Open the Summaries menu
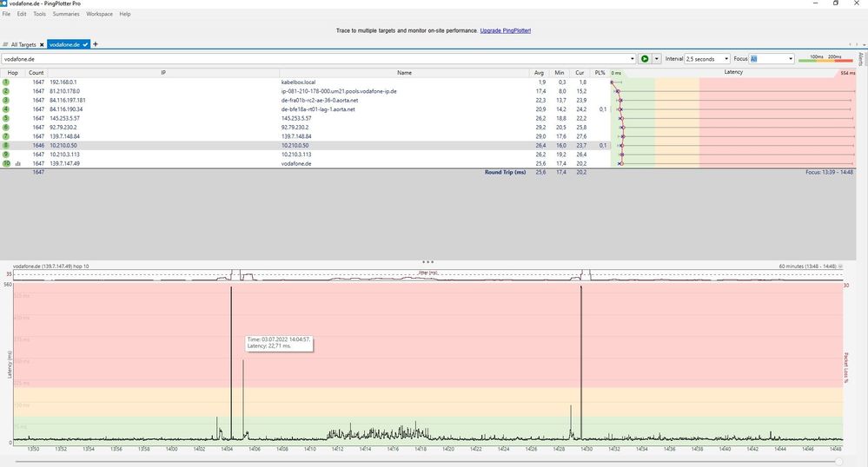 (x=66, y=14)
